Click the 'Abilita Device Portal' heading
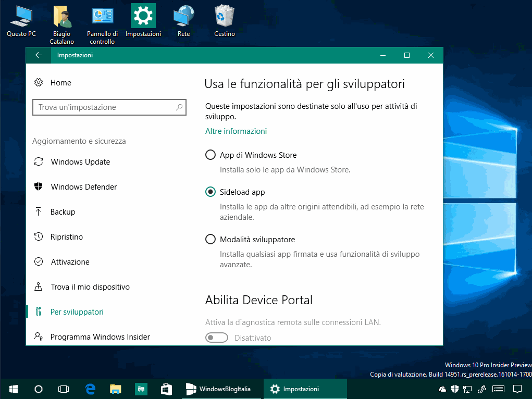 pos(259,300)
